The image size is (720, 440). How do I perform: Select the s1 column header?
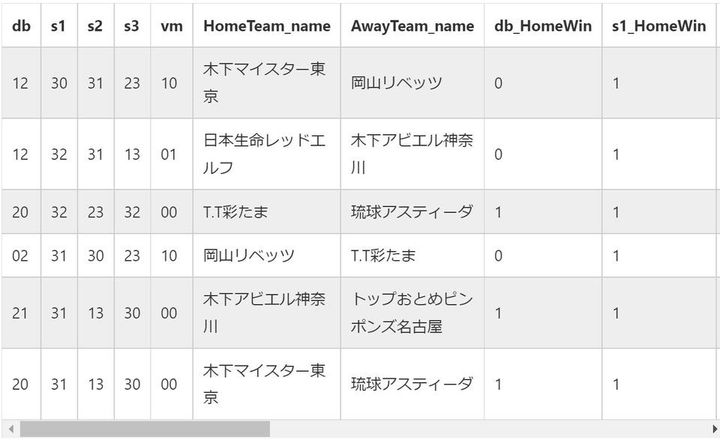(x=58, y=27)
